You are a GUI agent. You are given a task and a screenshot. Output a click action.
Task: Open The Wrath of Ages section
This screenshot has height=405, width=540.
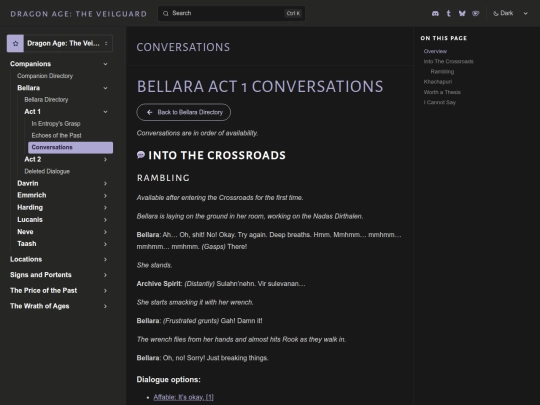pyautogui.click(x=40, y=306)
